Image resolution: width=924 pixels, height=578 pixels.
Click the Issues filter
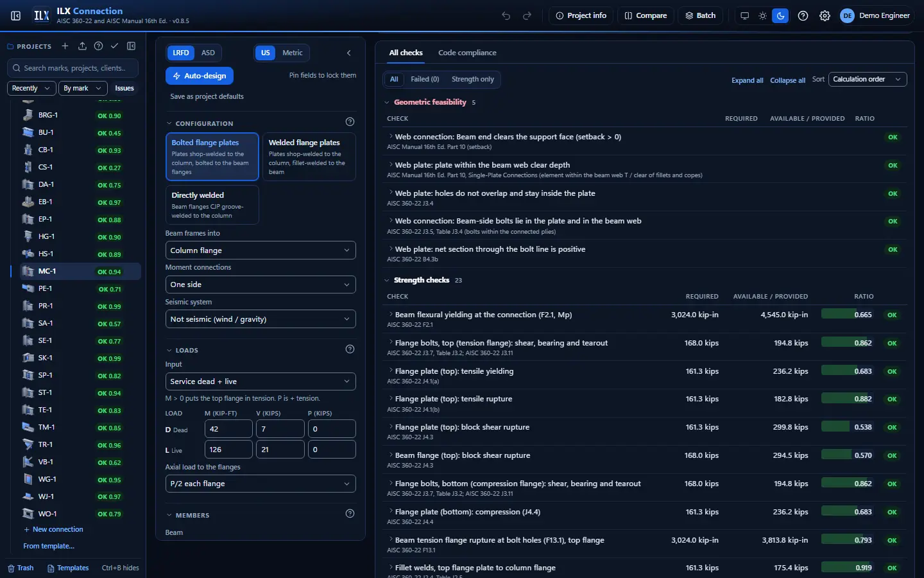124,88
